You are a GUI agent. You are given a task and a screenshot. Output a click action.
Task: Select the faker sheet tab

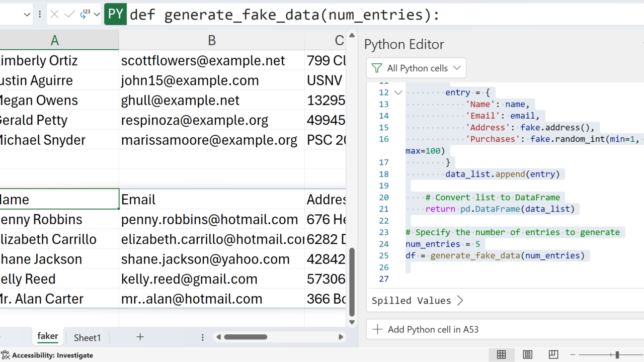pos(48,336)
